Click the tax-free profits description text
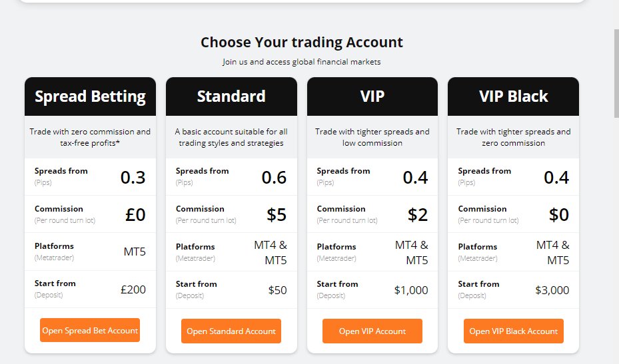 coord(90,142)
